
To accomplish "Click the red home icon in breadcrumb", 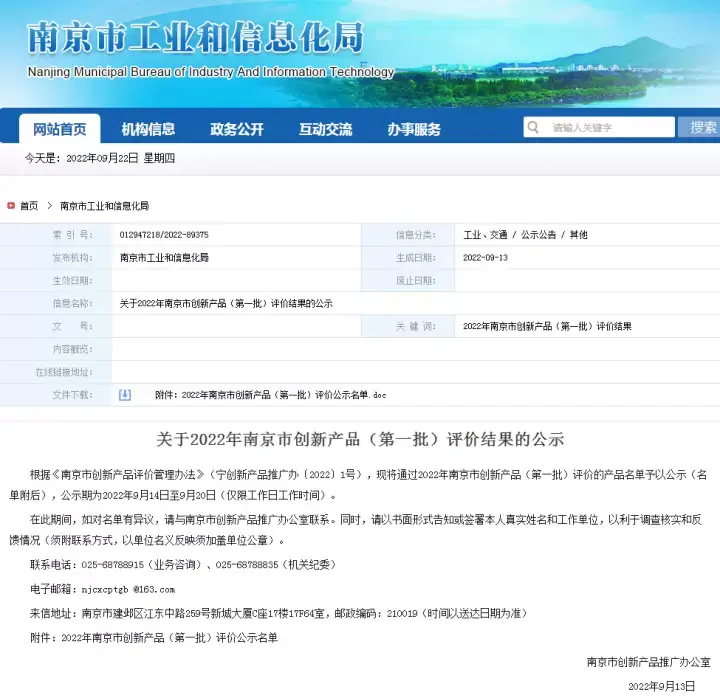I will point(11,206).
